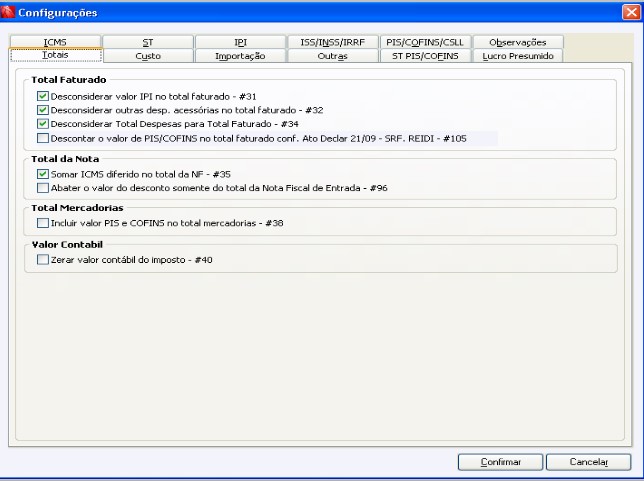Uncheck Desconsiderar Total Despesas #34 checkbox

coord(43,124)
